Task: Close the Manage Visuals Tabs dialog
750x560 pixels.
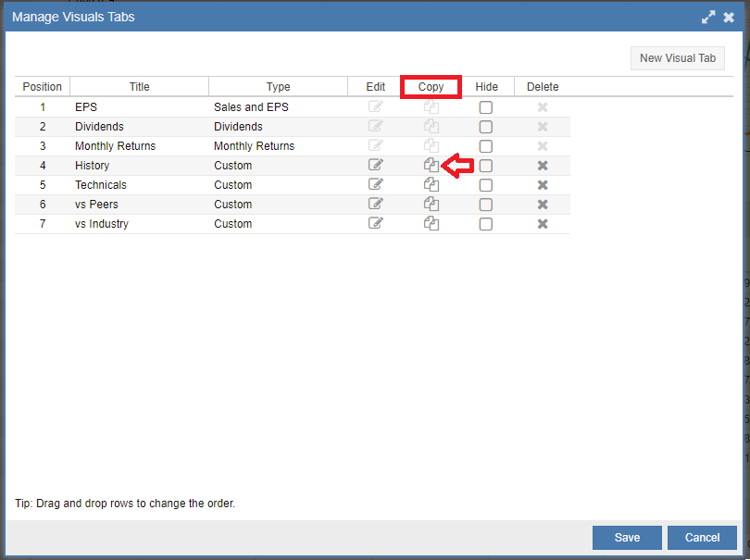Action: pyautogui.click(x=729, y=18)
